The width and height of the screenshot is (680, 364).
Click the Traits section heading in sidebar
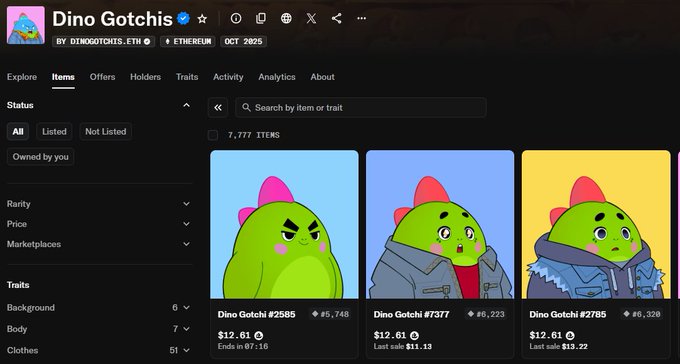tap(18, 285)
